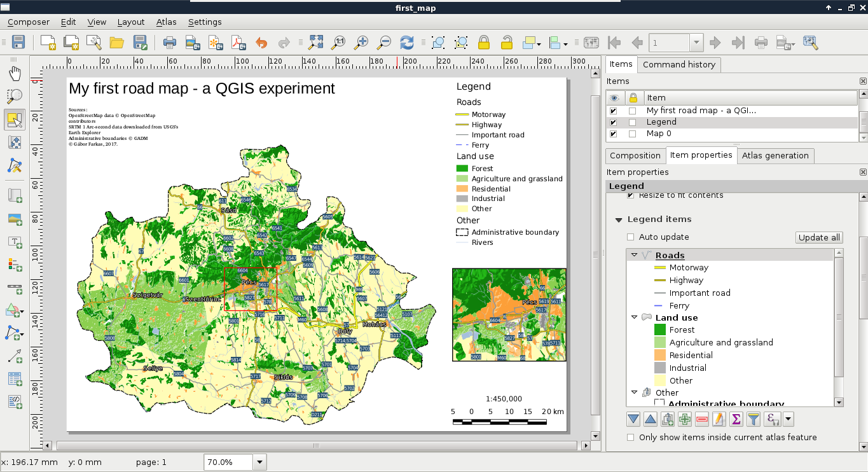Toggle visibility checkbox for Map 0

tap(614, 134)
